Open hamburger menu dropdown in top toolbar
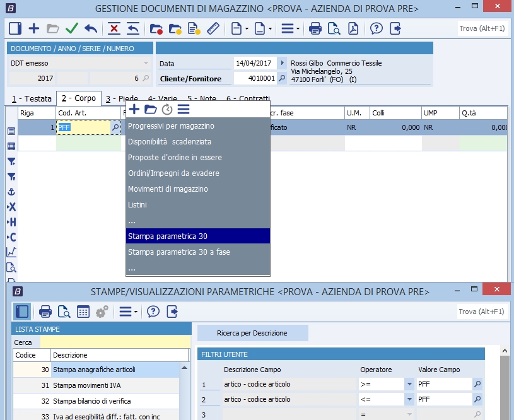Image resolution: width=514 pixels, height=420 pixels. tap(289, 28)
